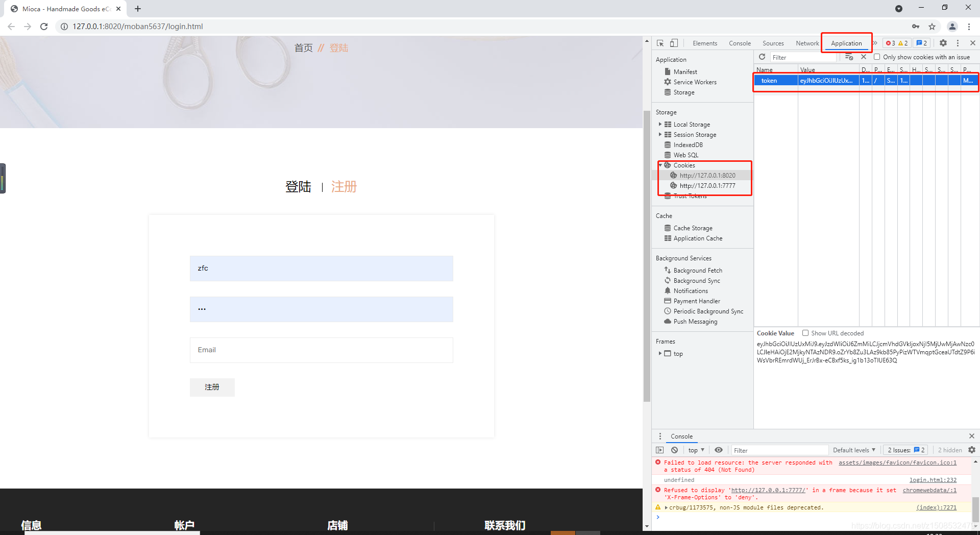
Task: Open IndexedDB storage item
Action: point(688,145)
